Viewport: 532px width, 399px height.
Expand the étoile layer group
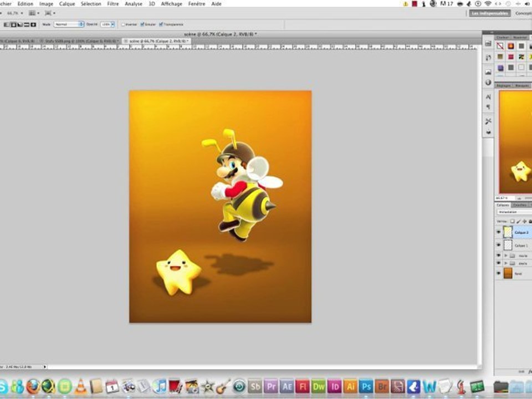pos(506,263)
